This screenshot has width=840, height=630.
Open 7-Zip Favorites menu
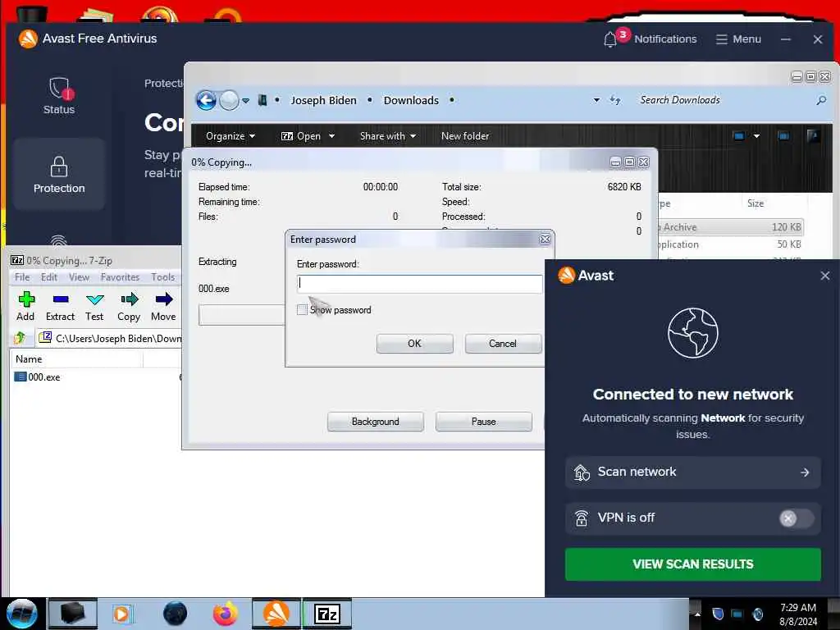coord(120,277)
